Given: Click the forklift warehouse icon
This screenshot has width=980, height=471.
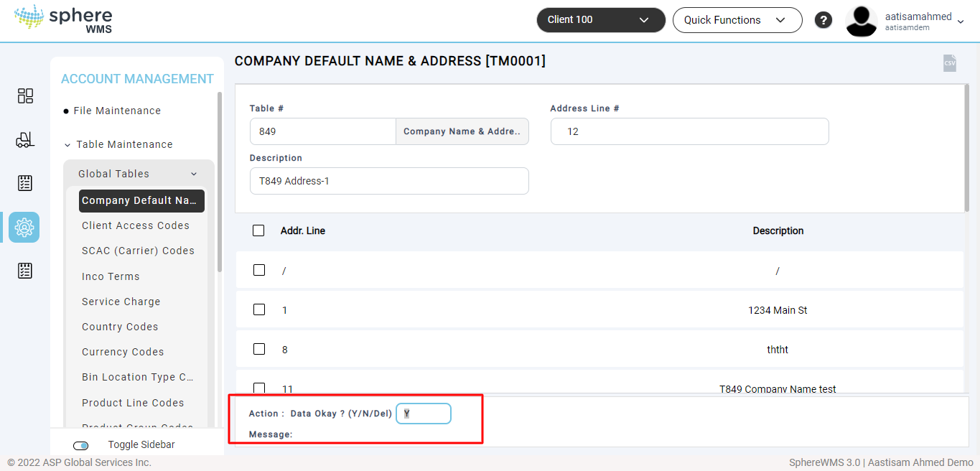Looking at the screenshot, I should coord(25,140).
